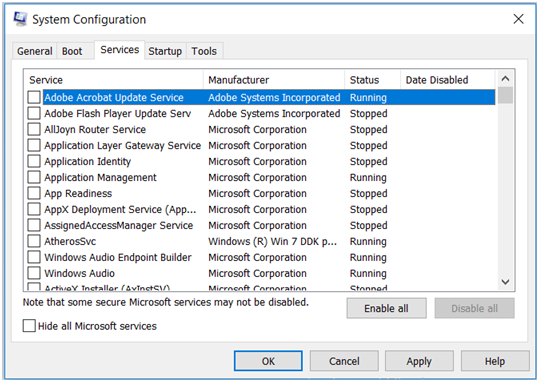
Task: Go to the Startup tab
Action: tap(165, 51)
